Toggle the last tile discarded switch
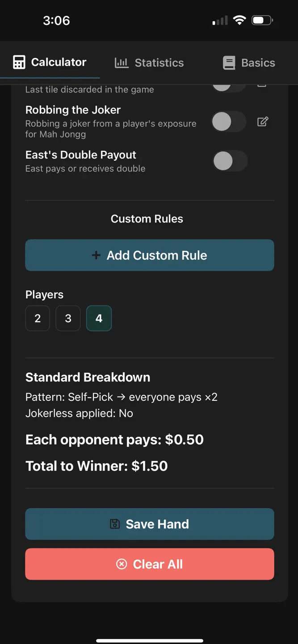The height and width of the screenshot is (644, 298). 229,87
